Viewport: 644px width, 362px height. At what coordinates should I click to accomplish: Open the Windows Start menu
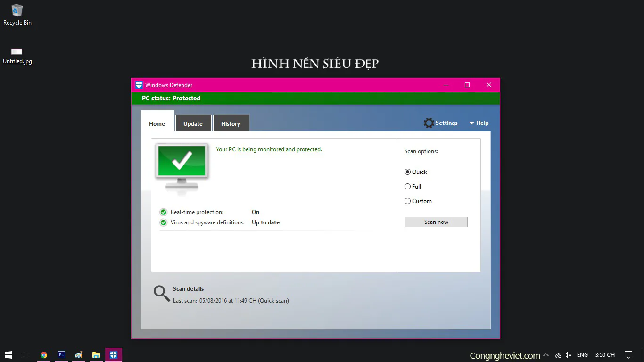(x=8, y=355)
